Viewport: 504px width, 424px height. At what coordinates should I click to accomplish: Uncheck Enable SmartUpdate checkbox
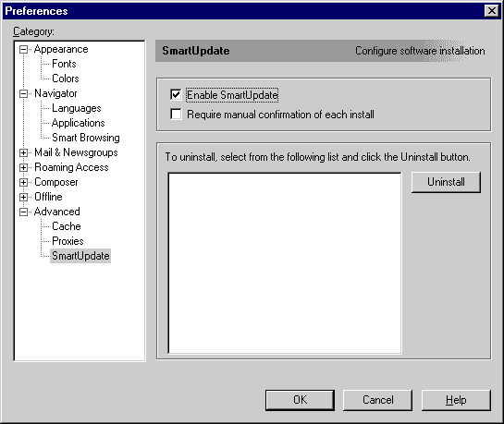click(x=176, y=95)
